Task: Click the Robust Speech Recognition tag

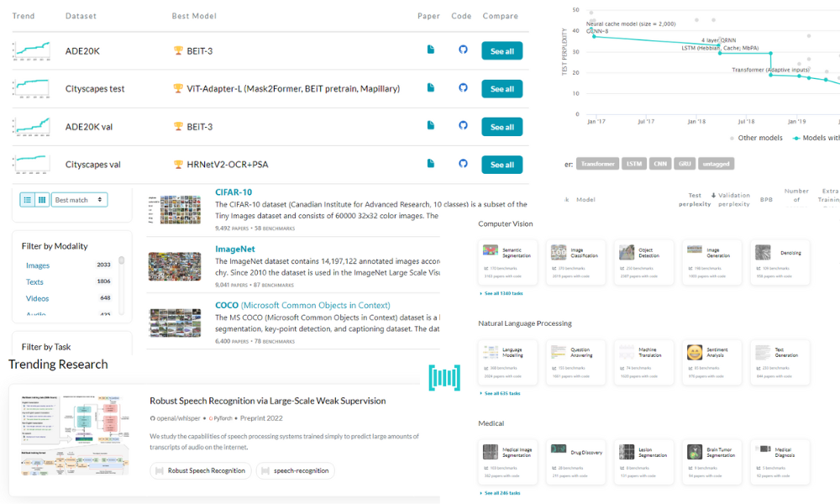Action: tap(201, 470)
